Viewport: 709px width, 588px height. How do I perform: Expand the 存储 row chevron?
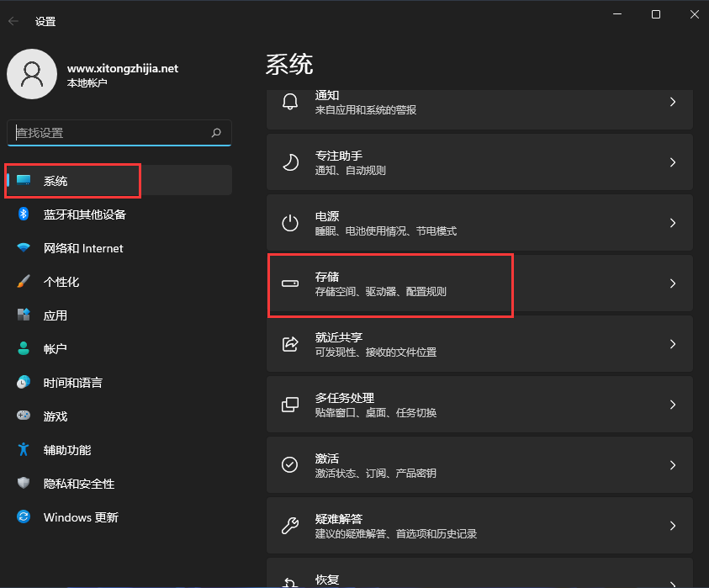[672, 283]
